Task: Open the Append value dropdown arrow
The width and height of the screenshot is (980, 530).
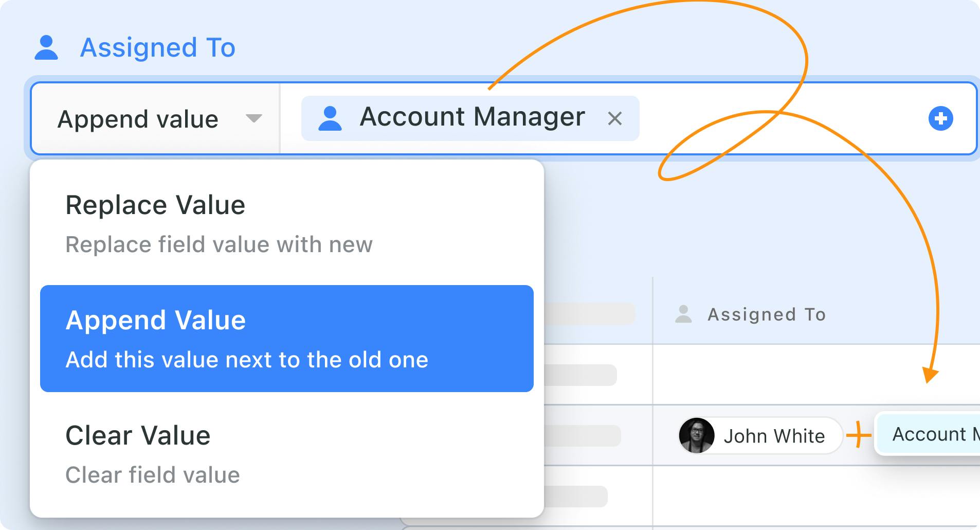Action: click(253, 119)
